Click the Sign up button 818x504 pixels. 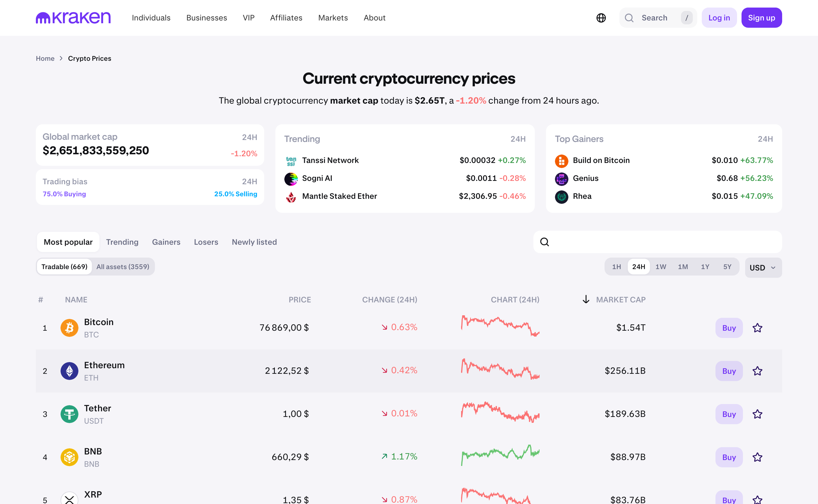[762, 18]
